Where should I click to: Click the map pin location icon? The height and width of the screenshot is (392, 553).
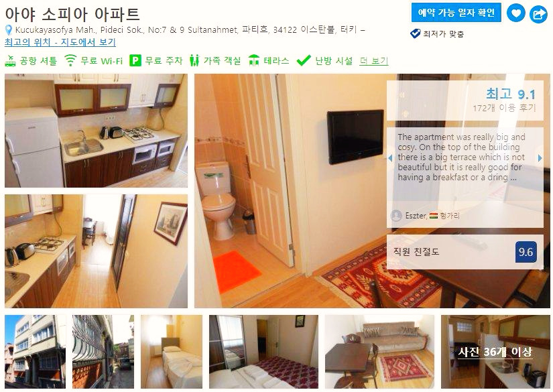point(9,30)
